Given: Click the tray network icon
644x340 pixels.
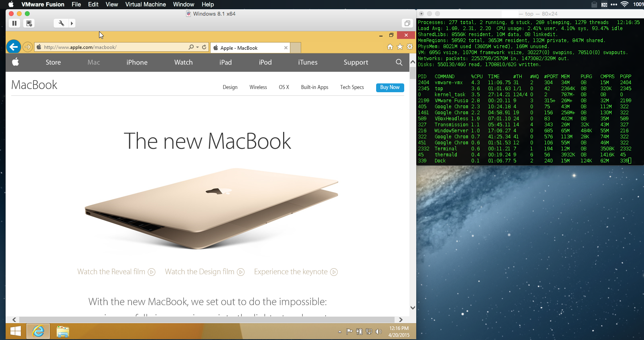Looking at the screenshot, I should [x=369, y=332].
